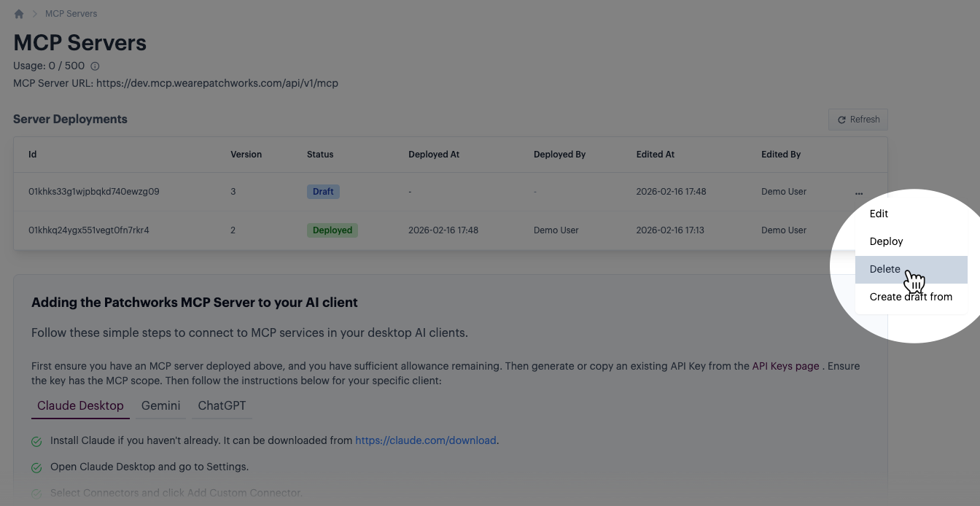
Task: Select Edit from the context menu
Action: coord(879,214)
